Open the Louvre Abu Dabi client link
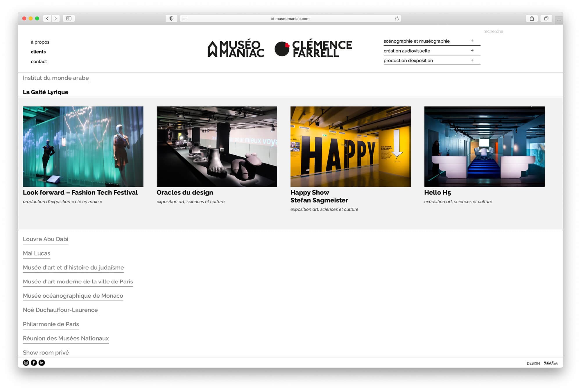Viewport: 581px width, 392px height. (x=46, y=239)
